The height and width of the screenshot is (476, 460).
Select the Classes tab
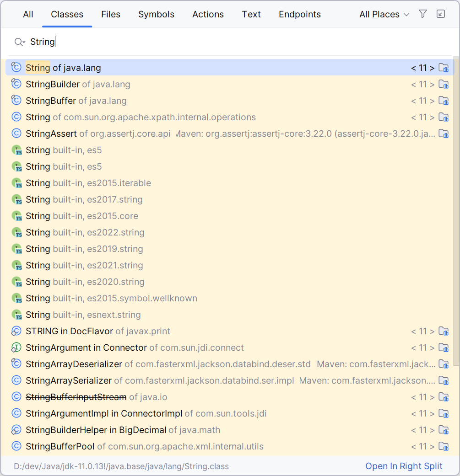click(x=67, y=14)
